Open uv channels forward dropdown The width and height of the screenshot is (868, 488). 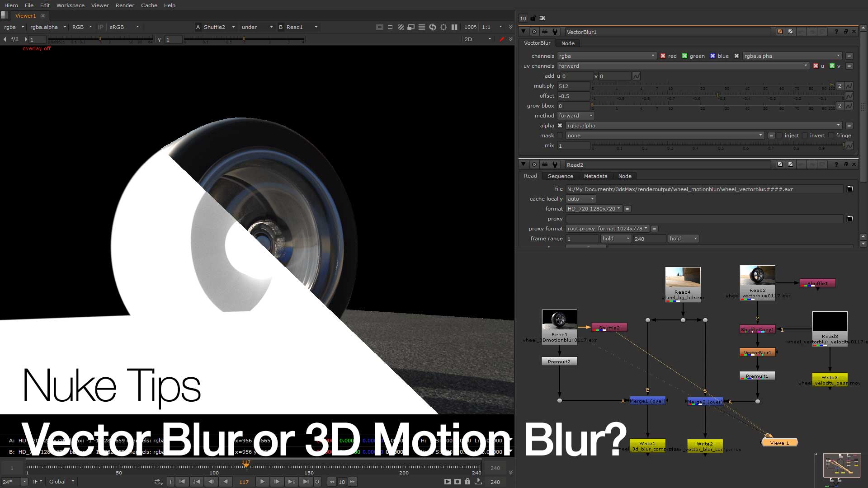click(683, 66)
